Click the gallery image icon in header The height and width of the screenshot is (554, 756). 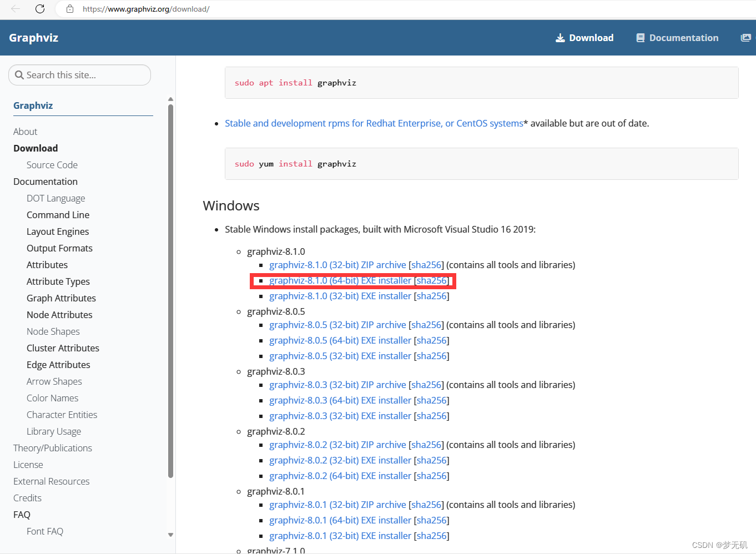click(746, 38)
